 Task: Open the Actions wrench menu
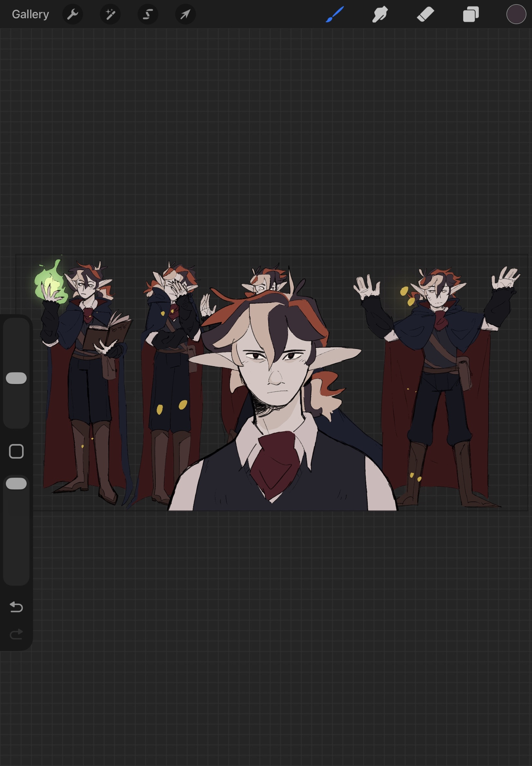pyautogui.click(x=72, y=15)
